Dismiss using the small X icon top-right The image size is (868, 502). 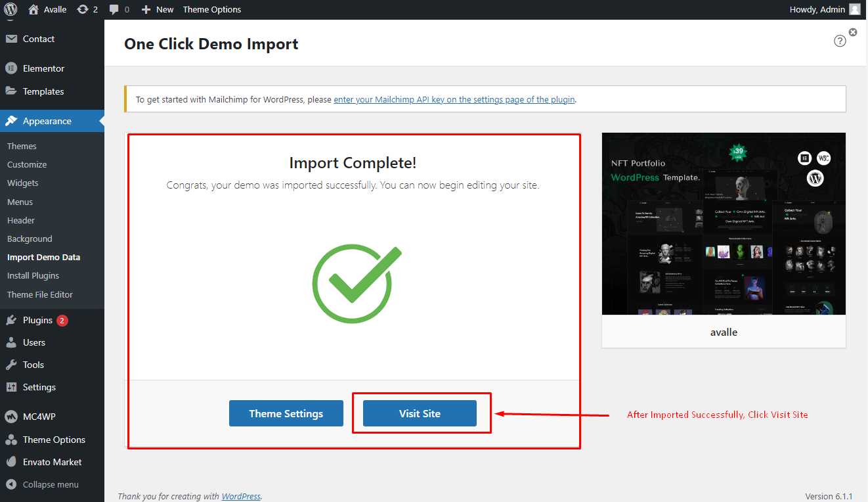[x=853, y=32]
